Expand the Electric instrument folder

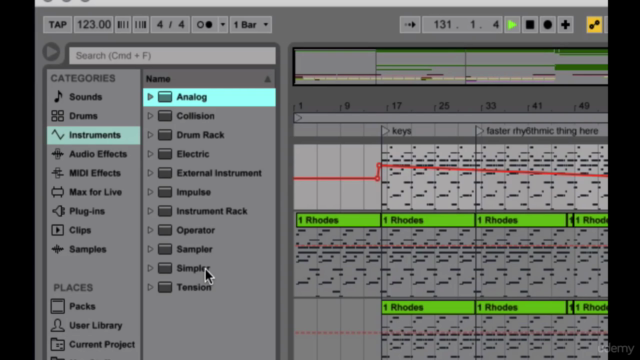150,154
